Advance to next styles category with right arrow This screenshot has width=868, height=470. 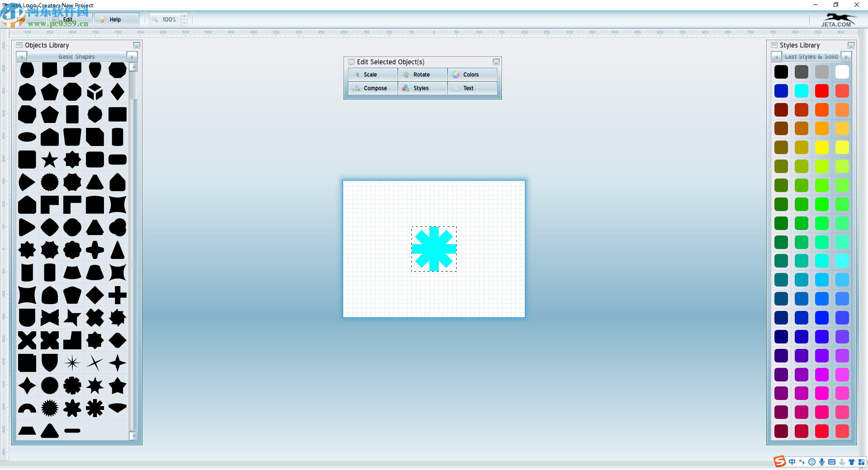tap(847, 56)
